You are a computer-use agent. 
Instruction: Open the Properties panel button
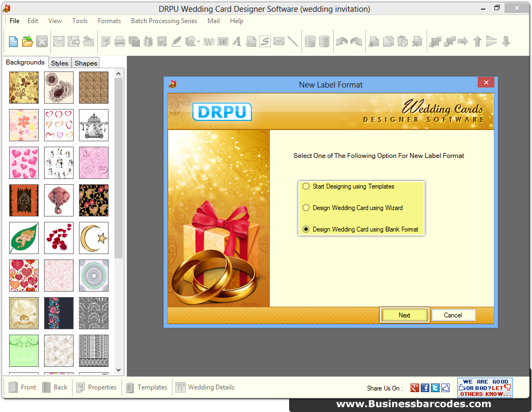pyautogui.click(x=97, y=387)
